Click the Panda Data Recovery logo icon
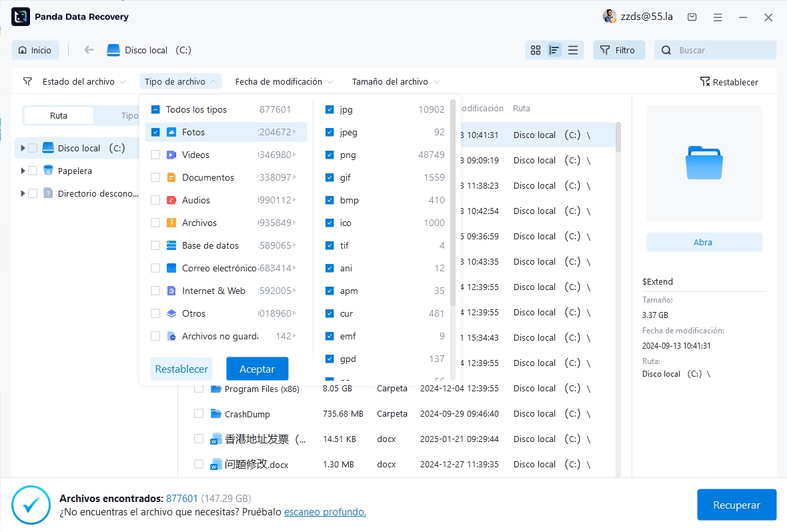Screen dimensions: 787x532 [x=21, y=17]
